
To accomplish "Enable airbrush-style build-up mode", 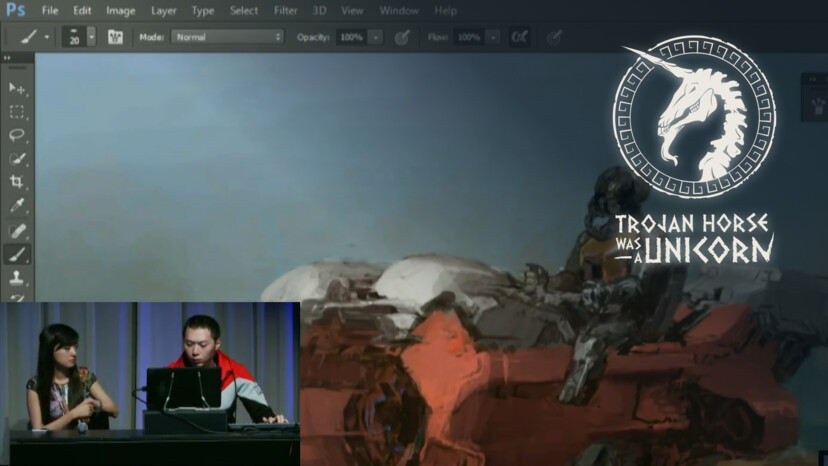I will tap(519, 37).
